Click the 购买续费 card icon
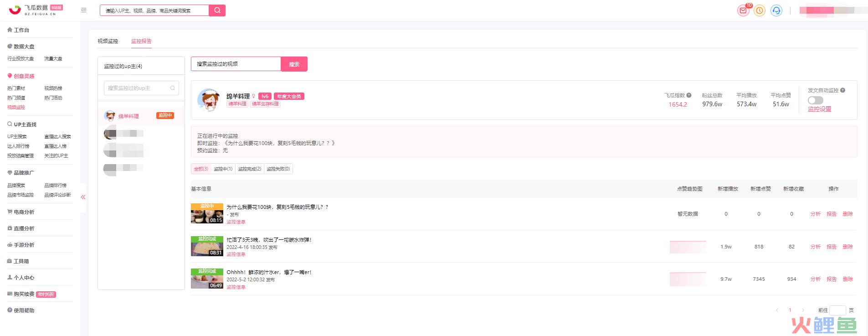868x336 pixels. pyautogui.click(x=10, y=294)
